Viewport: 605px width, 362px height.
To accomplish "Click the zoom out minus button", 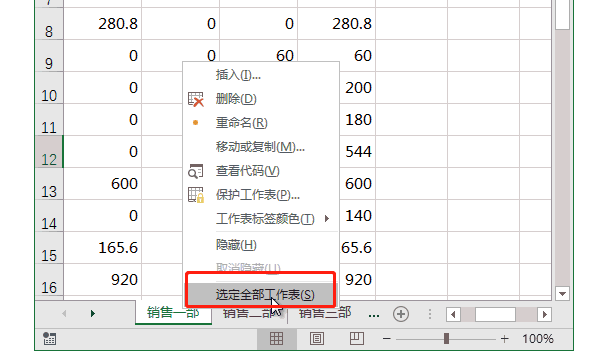I will (387, 339).
